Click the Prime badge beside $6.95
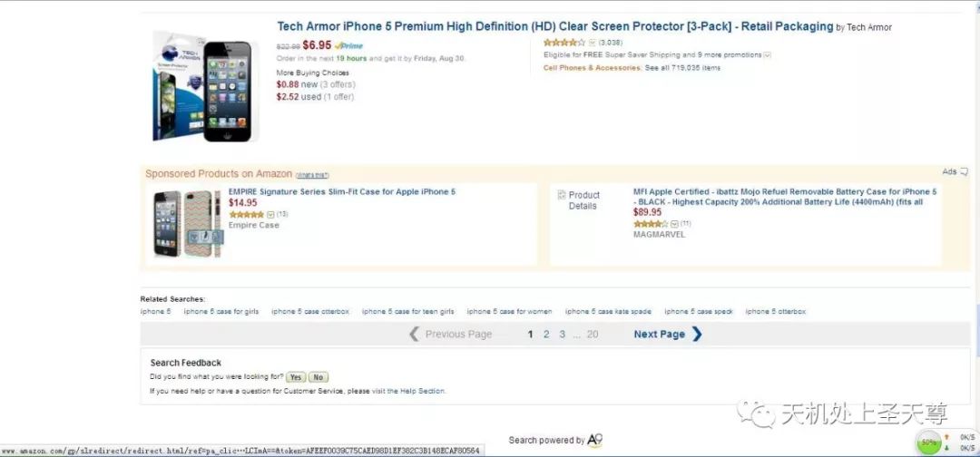The image size is (980, 457). pos(348,45)
